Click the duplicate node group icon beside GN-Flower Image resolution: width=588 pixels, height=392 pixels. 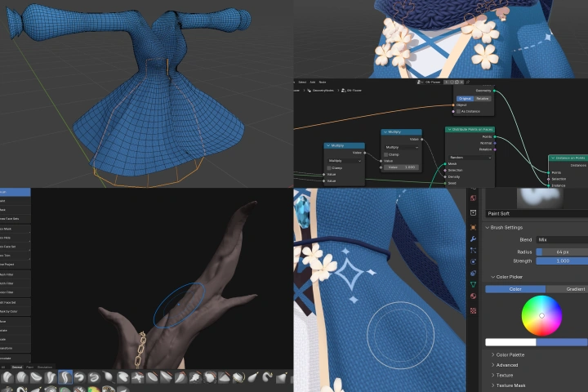tap(457, 82)
